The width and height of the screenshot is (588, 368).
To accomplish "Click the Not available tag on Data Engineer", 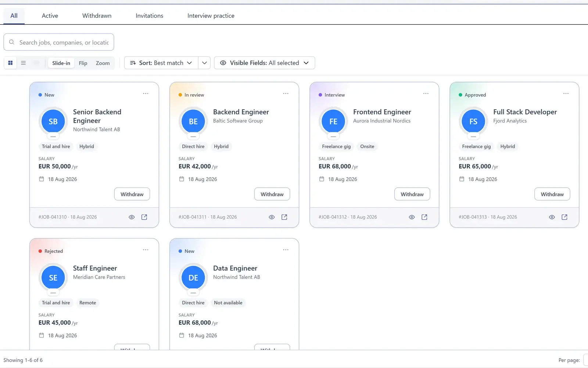I will (228, 303).
